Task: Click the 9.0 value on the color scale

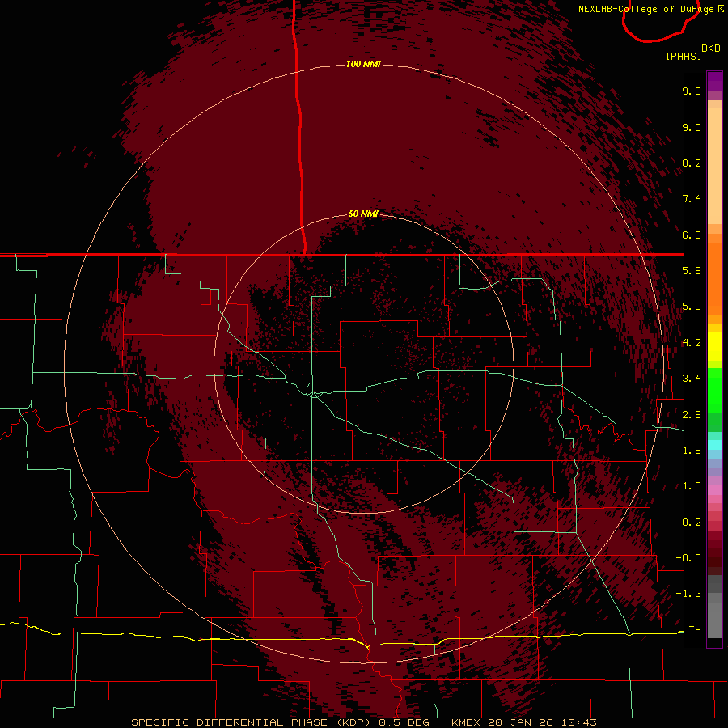Action: (692, 127)
